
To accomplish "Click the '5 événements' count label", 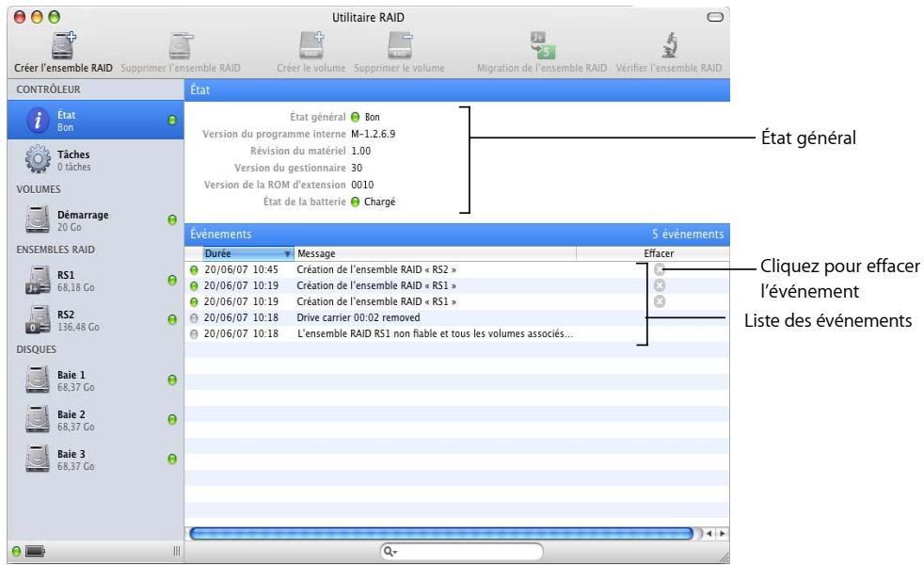I will pos(688,234).
